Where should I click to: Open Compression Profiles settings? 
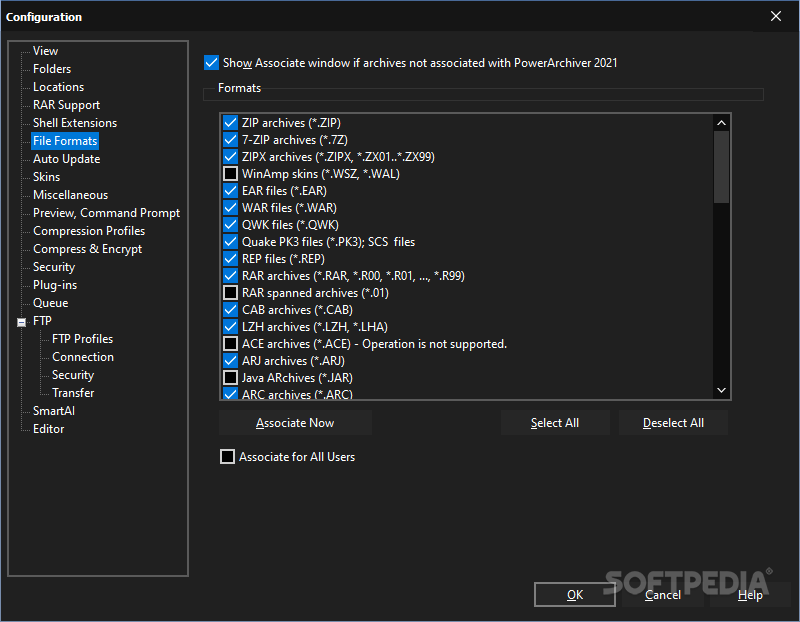pos(89,231)
